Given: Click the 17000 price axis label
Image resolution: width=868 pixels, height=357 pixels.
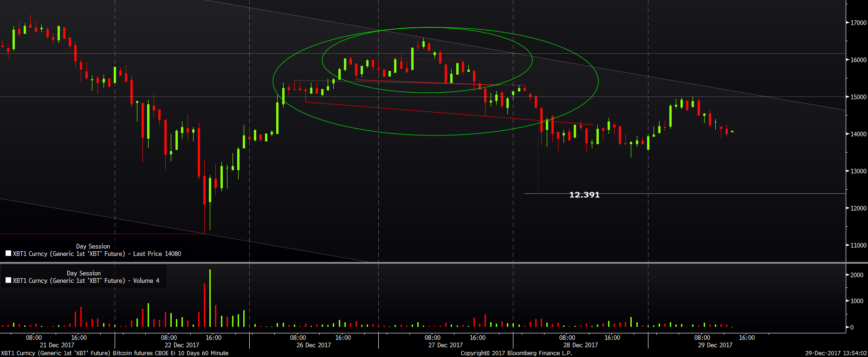Looking at the screenshot, I should (x=858, y=23).
